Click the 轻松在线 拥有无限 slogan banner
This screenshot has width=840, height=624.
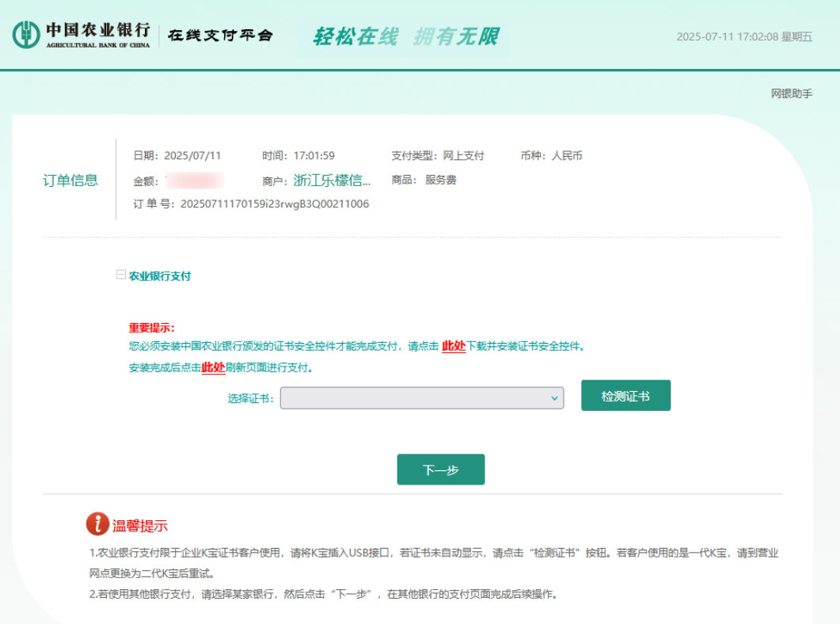point(405,37)
